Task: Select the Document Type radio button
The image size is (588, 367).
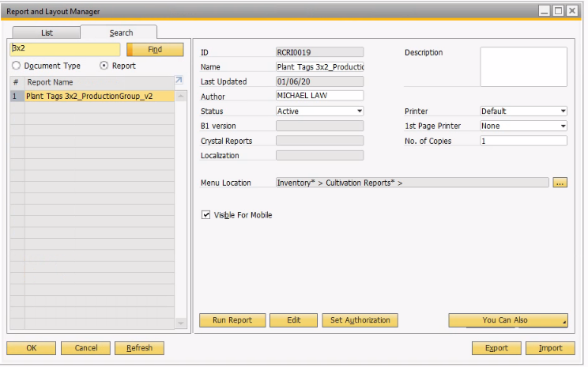Action: pyautogui.click(x=16, y=66)
